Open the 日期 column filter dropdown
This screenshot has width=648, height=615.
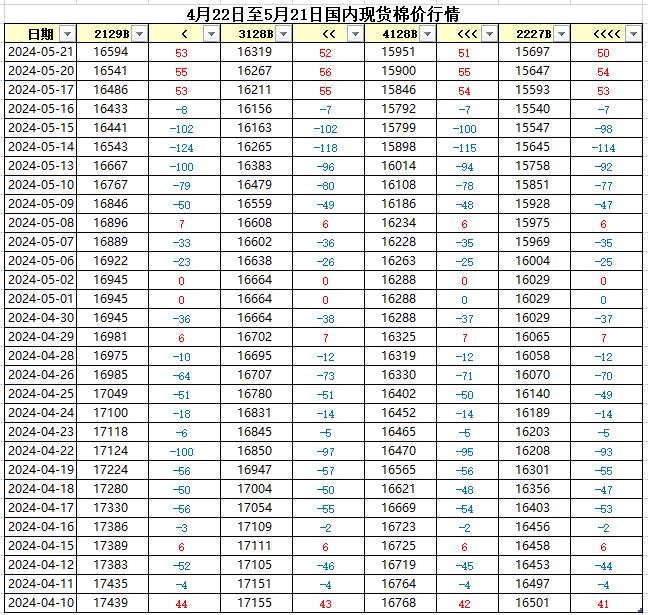point(67,34)
